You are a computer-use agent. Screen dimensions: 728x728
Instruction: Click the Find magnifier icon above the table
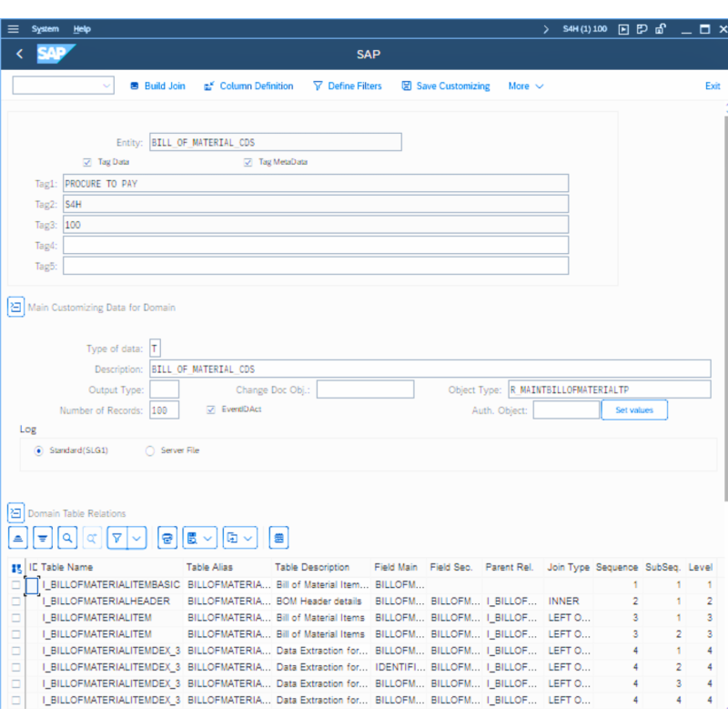click(x=67, y=539)
